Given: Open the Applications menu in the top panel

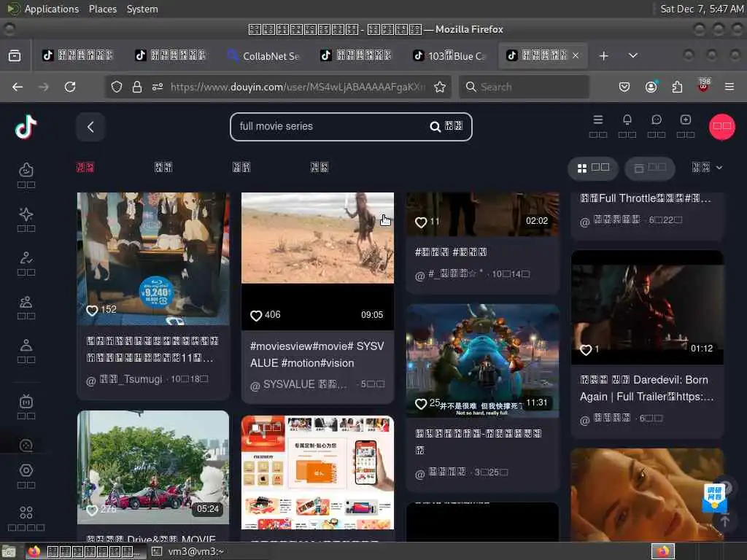Looking at the screenshot, I should coord(52,9).
